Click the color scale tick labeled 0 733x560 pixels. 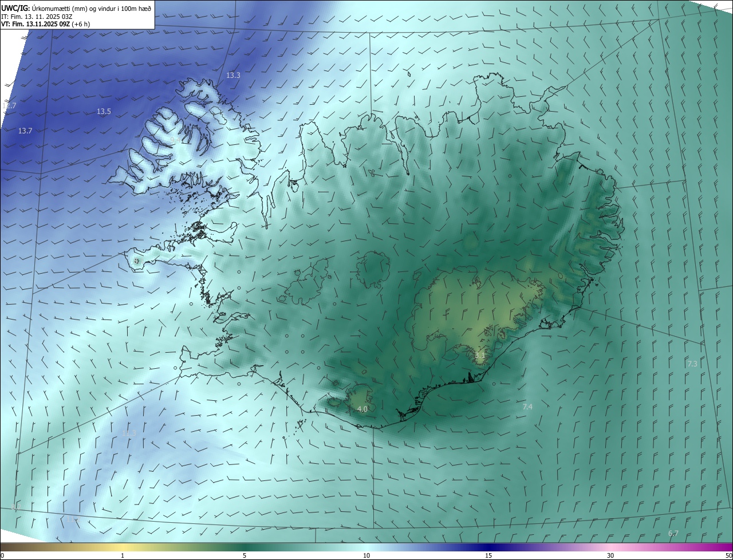2,555
